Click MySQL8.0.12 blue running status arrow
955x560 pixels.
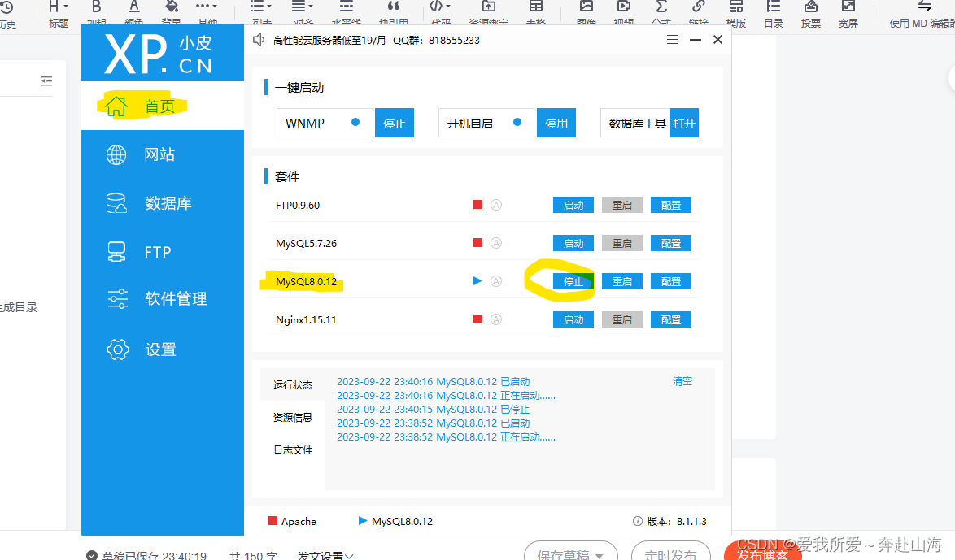(x=477, y=280)
